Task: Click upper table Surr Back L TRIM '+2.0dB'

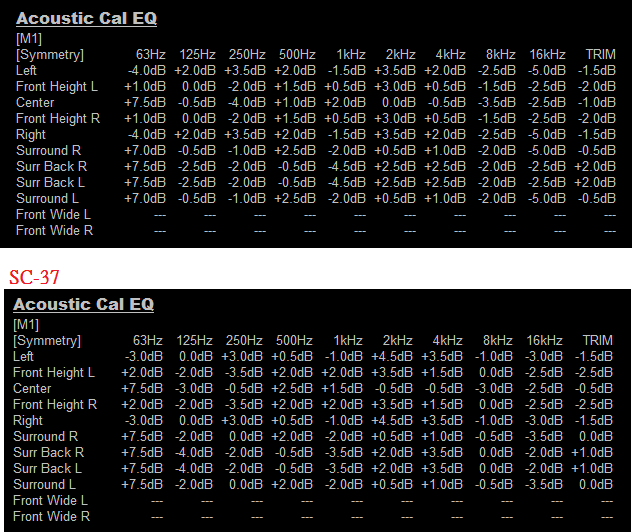Action: point(595,183)
